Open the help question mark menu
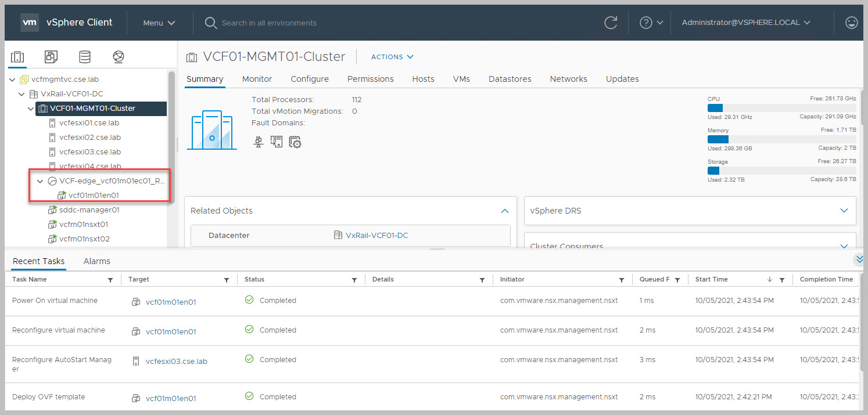Image resolution: width=868 pixels, height=415 pixels. (650, 23)
